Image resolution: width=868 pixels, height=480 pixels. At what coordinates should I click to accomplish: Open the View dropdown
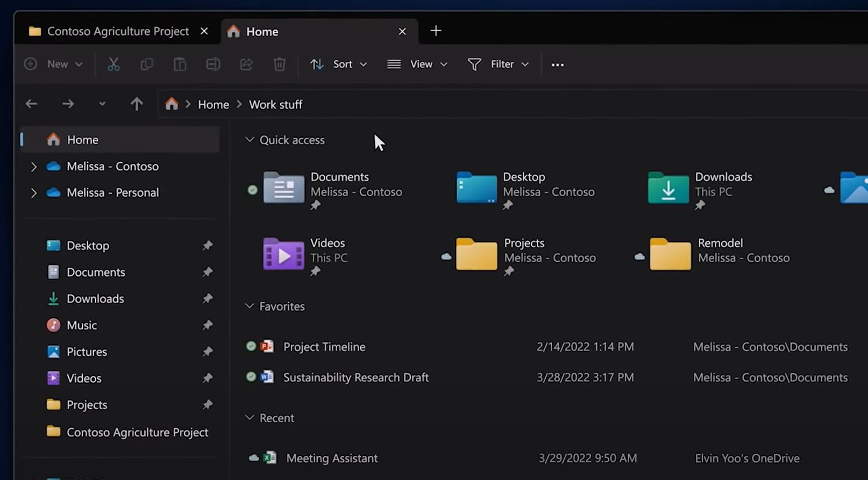pyautogui.click(x=417, y=65)
